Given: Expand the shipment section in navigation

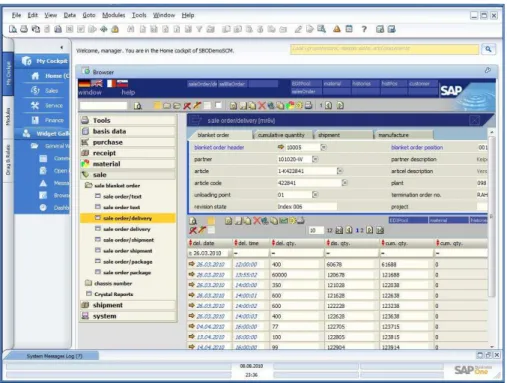Looking at the screenshot, I should click(x=128, y=305).
